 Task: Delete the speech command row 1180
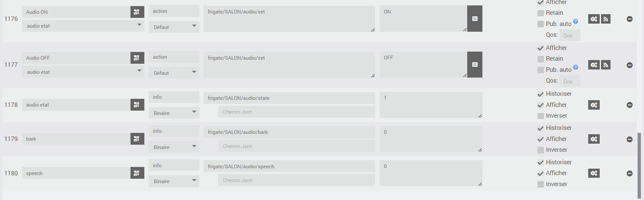[x=629, y=173]
